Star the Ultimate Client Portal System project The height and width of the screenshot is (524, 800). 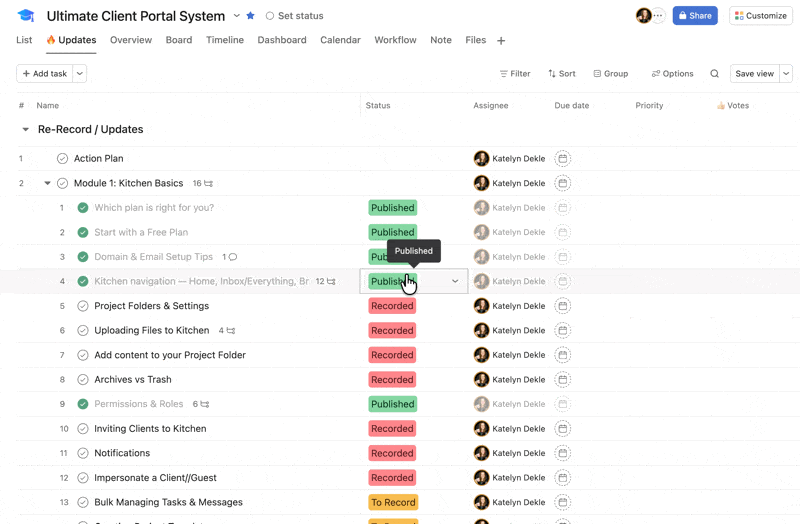251,16
